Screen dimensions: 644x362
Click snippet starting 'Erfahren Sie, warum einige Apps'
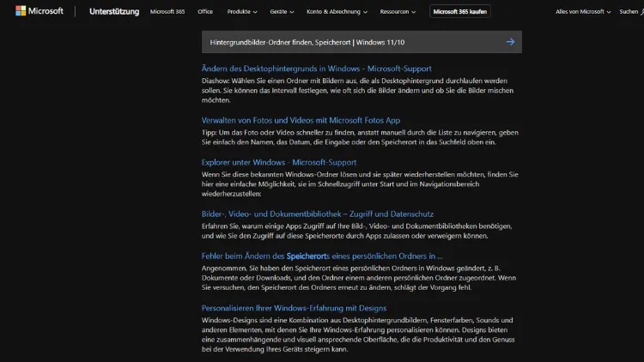[x=356, y=231]
